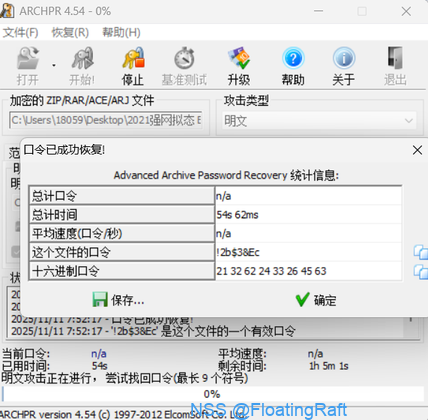Click the encrypted file path field
Screen dimensions: 428x420
coord(106,120)
